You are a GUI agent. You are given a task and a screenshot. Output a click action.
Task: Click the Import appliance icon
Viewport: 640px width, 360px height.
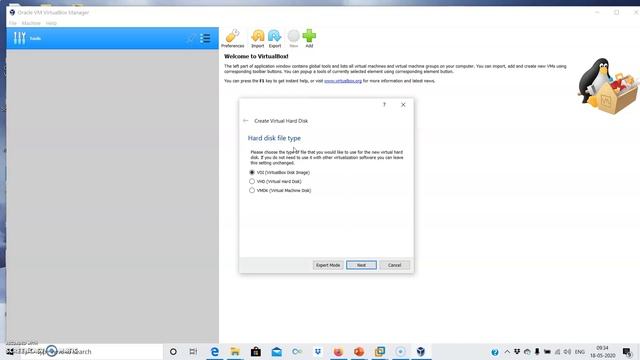point(258,38)
